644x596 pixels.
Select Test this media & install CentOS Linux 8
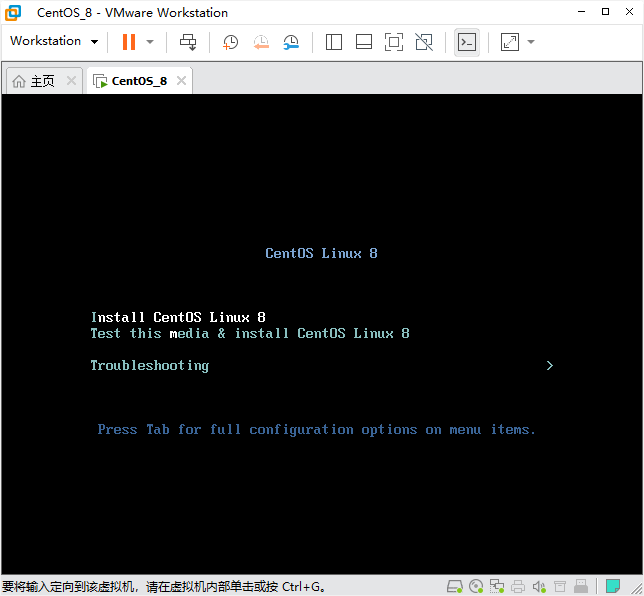[x=250, y=333]
